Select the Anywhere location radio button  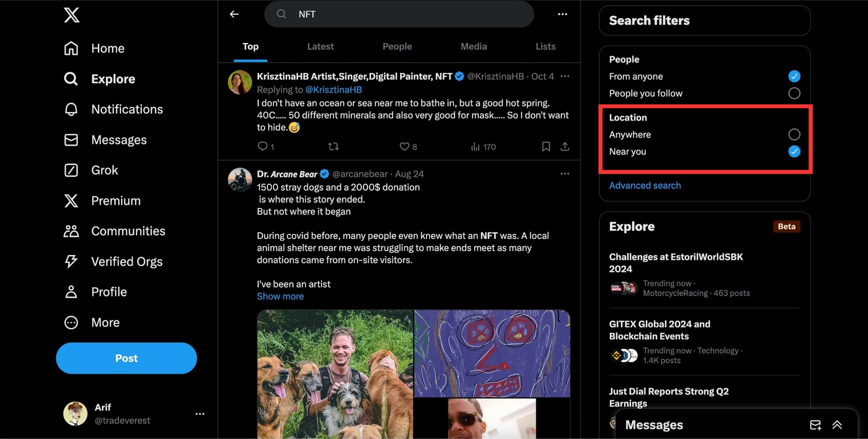point(794,134)
